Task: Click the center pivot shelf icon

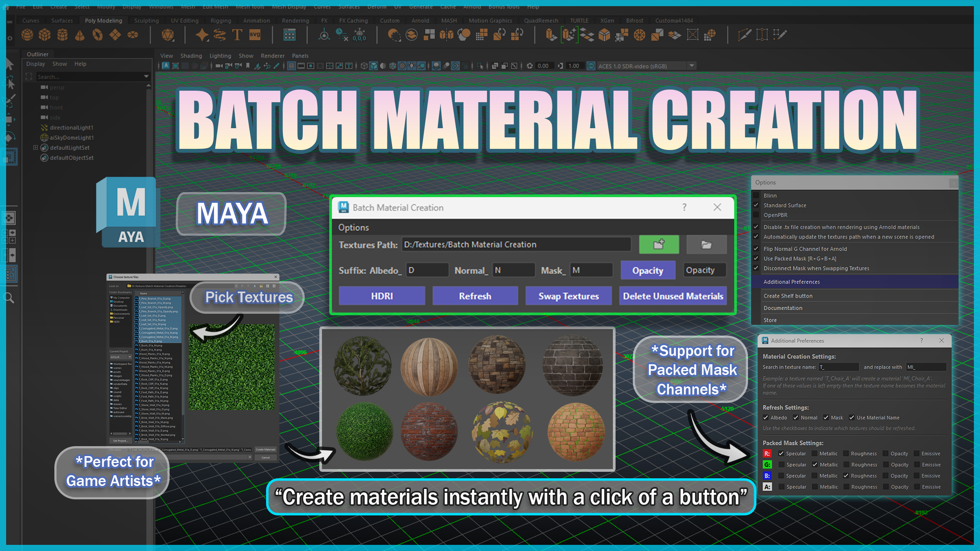Action: point(324,35)
